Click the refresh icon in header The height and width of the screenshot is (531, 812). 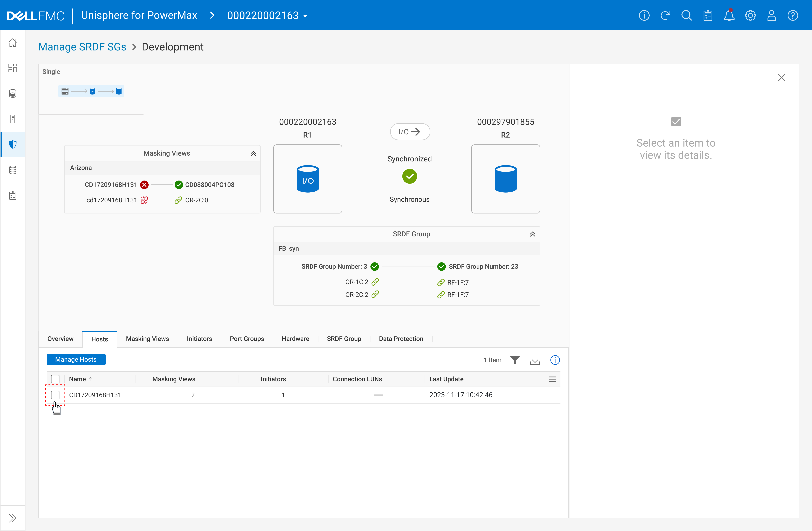[x=665, y=16]
